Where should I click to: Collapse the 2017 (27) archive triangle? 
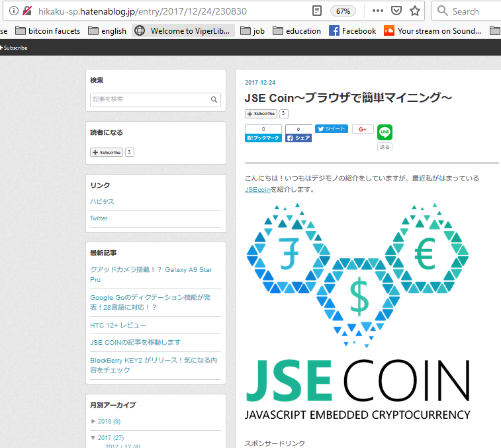[x=93, y=438]
